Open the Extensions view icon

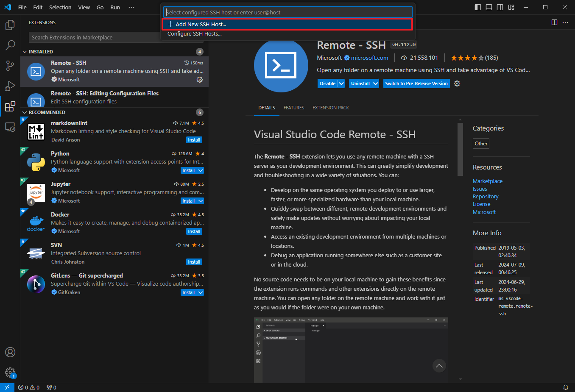click(x=10, y=106)
